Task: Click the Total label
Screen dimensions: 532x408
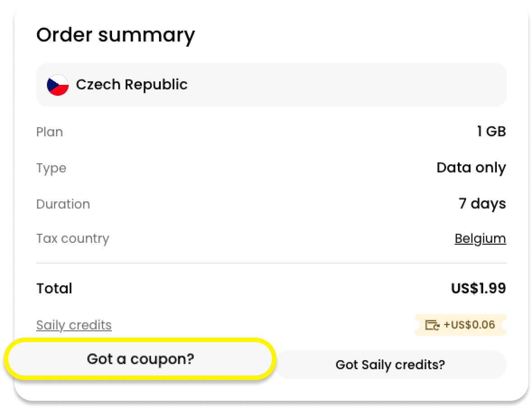Action: pos(54,288)
